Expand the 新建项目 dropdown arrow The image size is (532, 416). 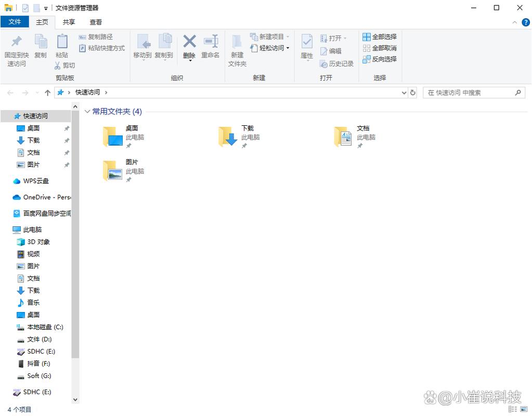pyautogui.click(x=288, y=36)
